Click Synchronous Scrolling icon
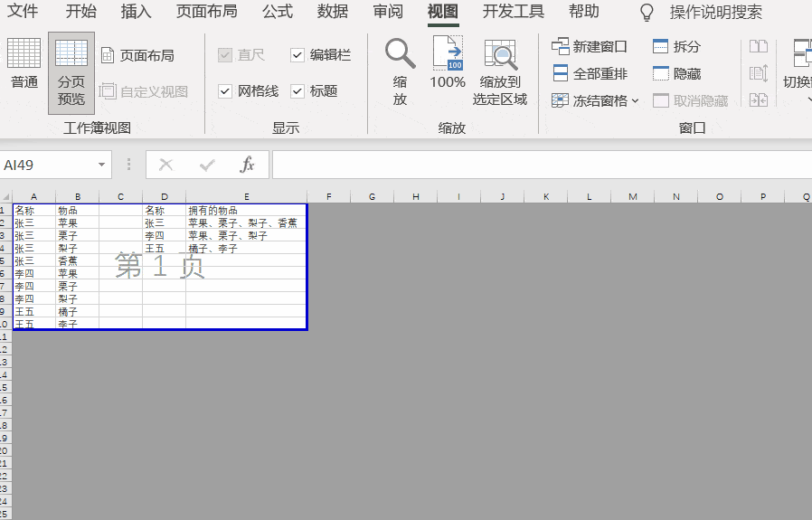The width and height of the screenshot is (812, 520). pos(759,73)
